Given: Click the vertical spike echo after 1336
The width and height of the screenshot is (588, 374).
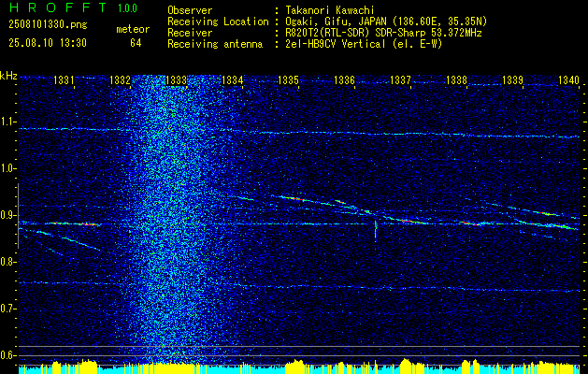Looking at the screenshot, I should click(376, 229).
